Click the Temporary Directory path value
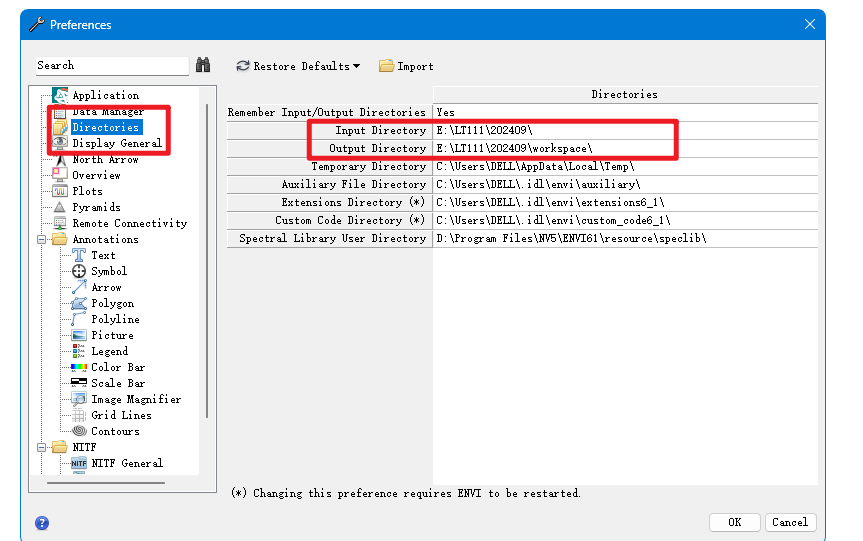Image resolution: width=863 pixels, height=541 pixels. 625,166
